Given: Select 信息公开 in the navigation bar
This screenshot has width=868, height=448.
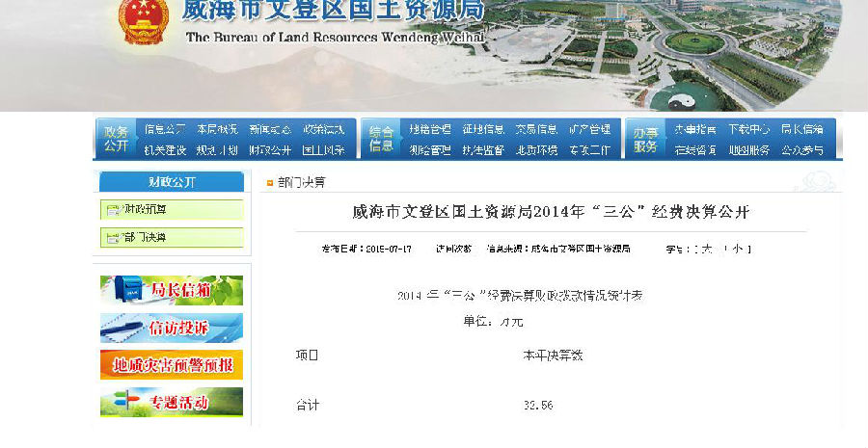Looking at the screenshot, I should [165, 129].
